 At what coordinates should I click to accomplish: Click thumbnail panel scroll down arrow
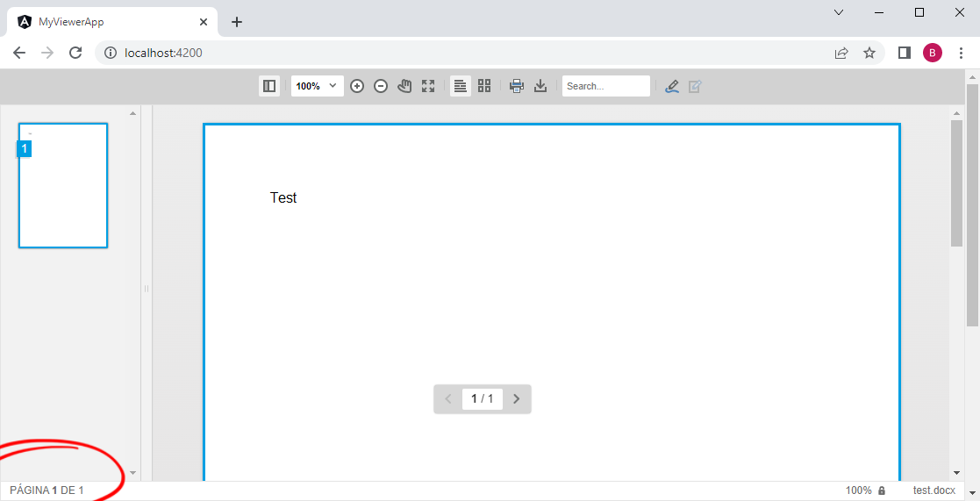(132, 473)
